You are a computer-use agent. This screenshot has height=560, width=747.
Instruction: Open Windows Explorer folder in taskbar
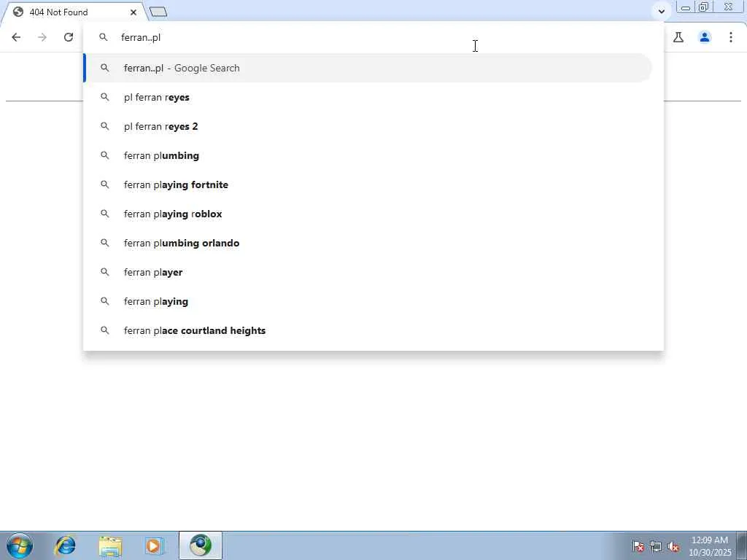pyautogui.click(x=110, y=545)
